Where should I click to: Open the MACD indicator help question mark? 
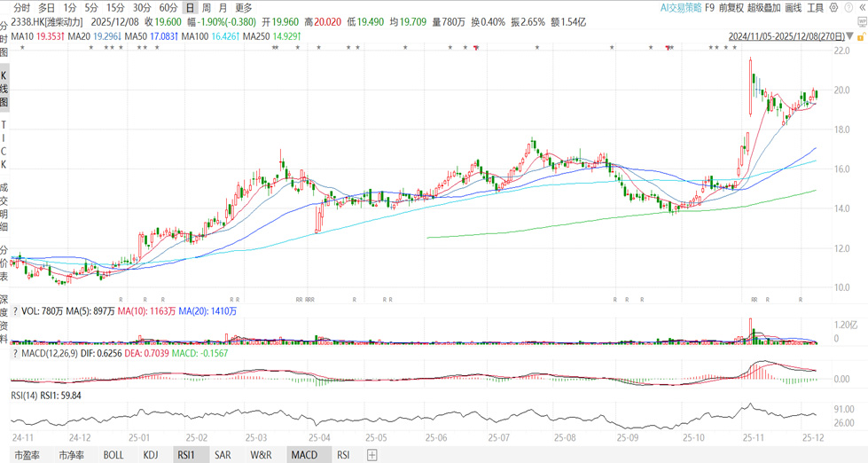[x=14, y=355]
